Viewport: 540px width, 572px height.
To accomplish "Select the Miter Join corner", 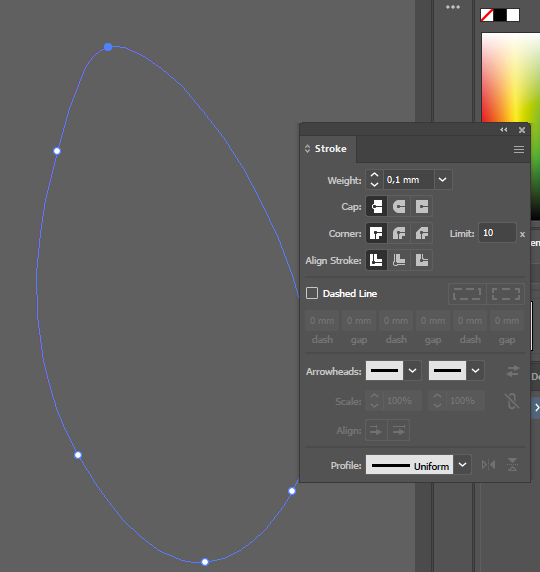I will 376,233.
